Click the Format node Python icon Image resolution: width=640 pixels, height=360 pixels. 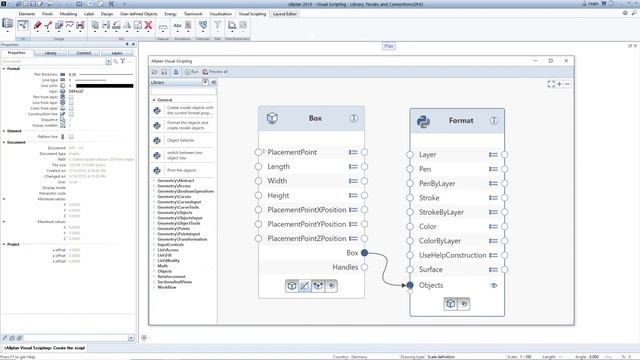tap(423, 121)
